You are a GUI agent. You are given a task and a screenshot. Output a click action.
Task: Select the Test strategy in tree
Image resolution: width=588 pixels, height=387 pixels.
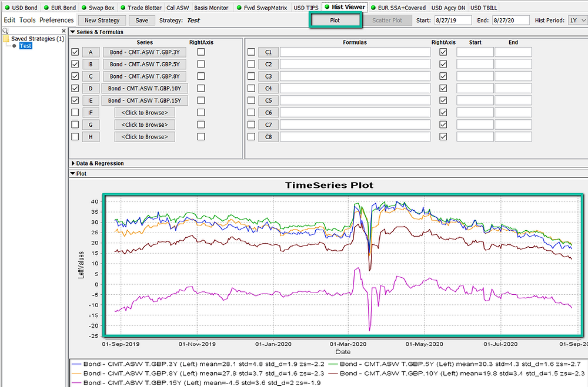(25, 46)
